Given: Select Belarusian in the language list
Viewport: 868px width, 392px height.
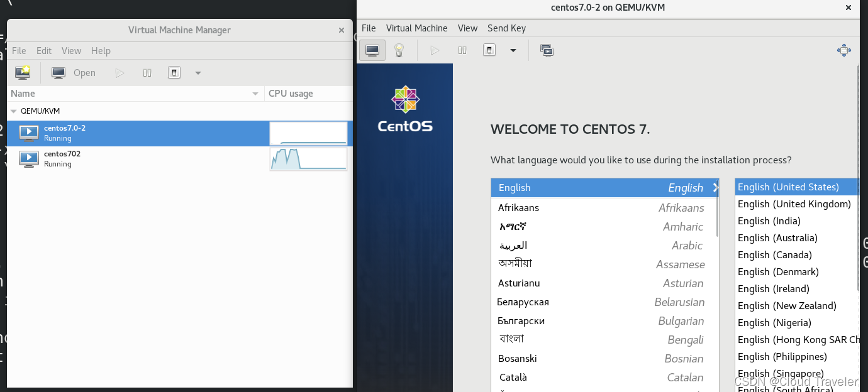Looking at the screenshot, I should [604, 302].
